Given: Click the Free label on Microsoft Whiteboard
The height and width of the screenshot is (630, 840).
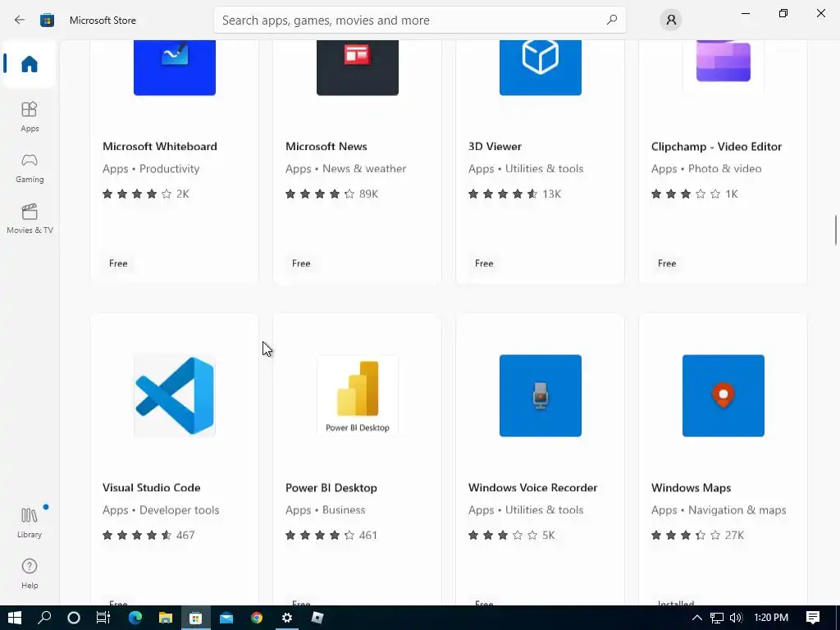Looking at the screenshot, I should click(x=118, y=263).
